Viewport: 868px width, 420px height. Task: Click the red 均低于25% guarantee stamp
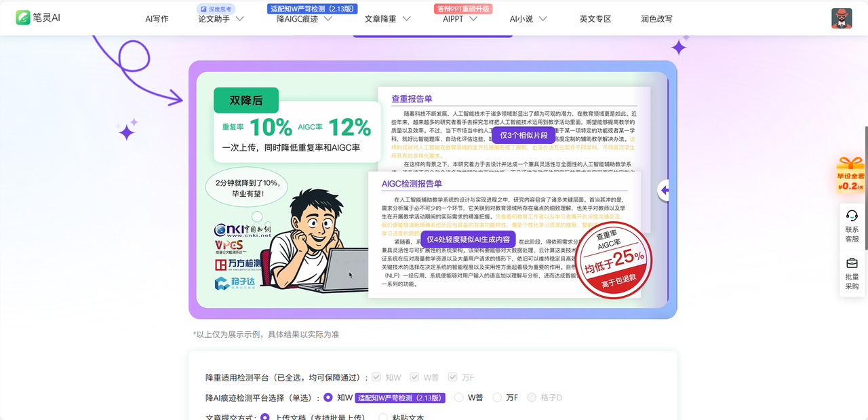pyautogui.click(x=613, y=260)
